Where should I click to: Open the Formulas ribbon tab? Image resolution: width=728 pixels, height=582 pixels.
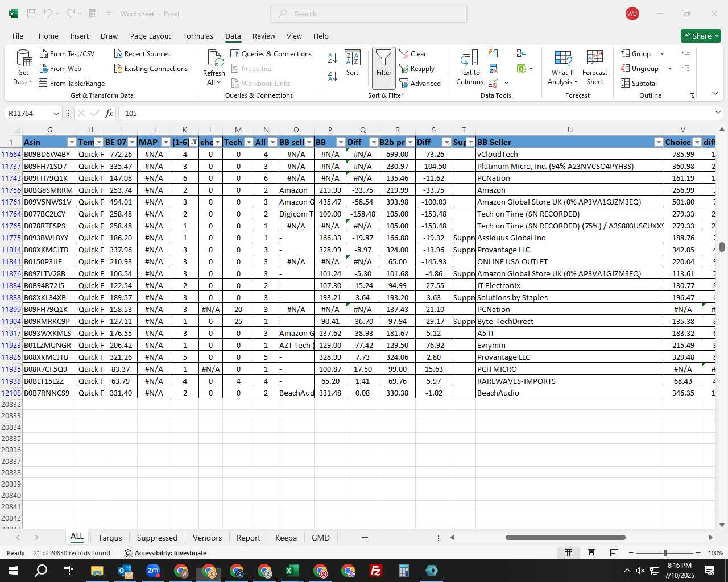coord(198,36)
